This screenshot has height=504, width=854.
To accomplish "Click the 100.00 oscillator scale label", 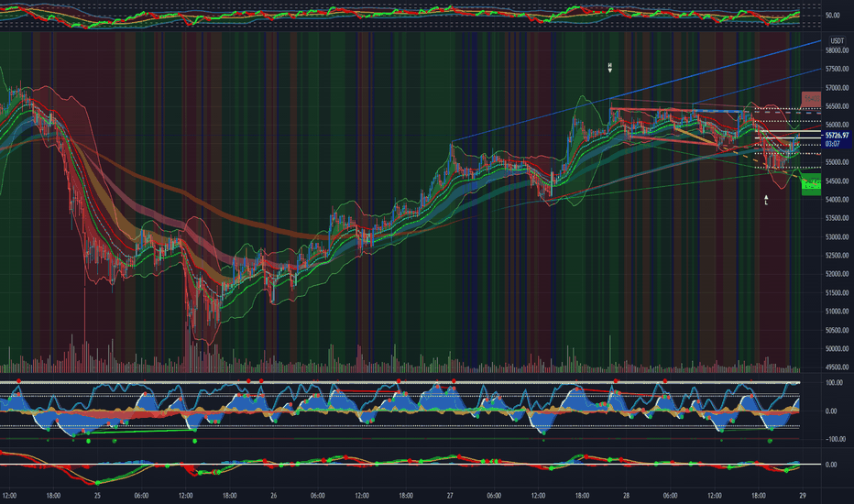I will click(x=834, y=383).
